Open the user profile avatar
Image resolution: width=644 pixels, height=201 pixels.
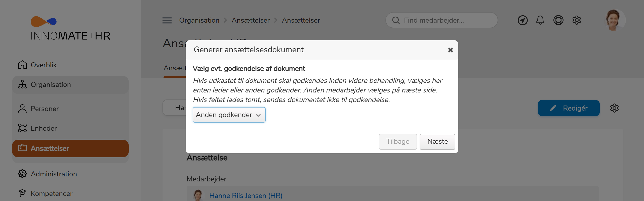pyautogui.click(x=615, y=20)
